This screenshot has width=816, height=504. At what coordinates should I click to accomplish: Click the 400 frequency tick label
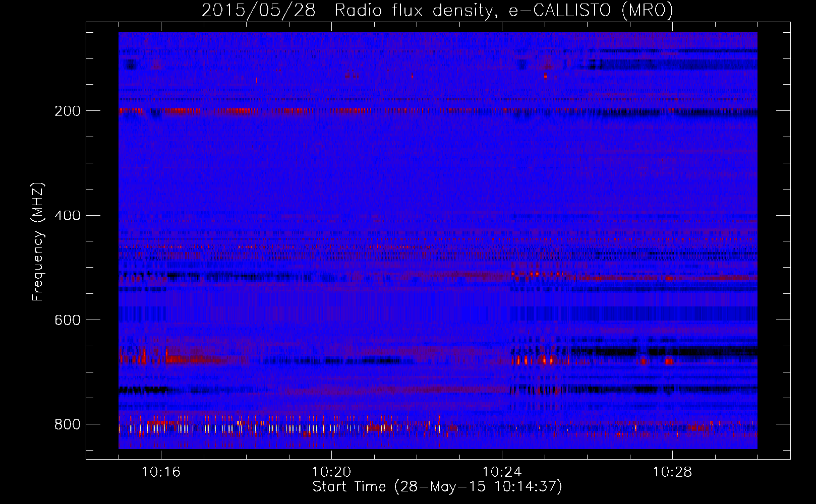pos(68,216)
